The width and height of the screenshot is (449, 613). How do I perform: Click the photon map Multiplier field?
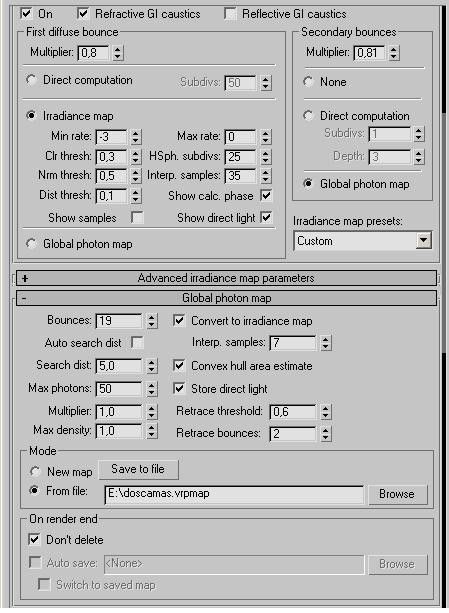pos(119,412)
